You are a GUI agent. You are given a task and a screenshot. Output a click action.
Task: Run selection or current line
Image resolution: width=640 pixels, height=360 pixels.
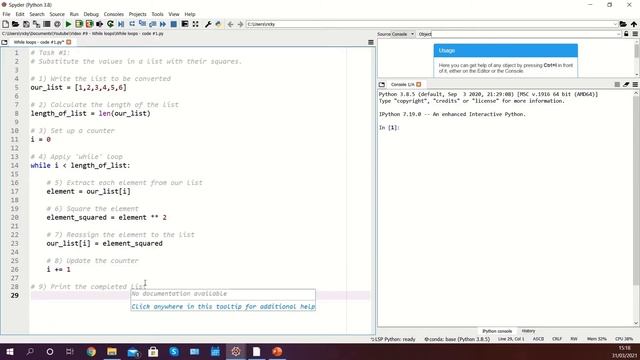pos(99,24)
